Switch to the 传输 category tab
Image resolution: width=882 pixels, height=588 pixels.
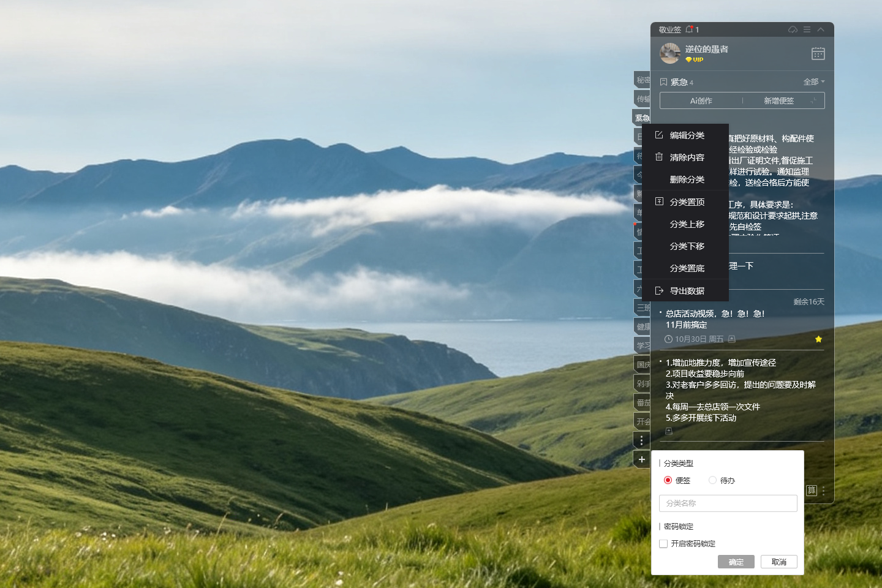(643, 99)
